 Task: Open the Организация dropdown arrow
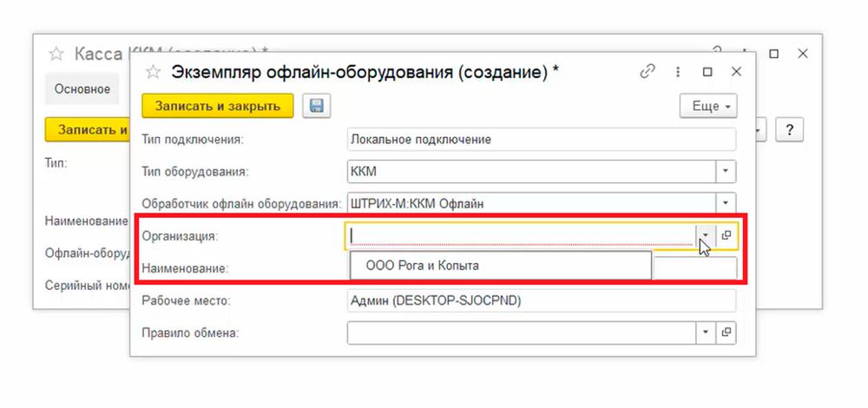point(706,235)
